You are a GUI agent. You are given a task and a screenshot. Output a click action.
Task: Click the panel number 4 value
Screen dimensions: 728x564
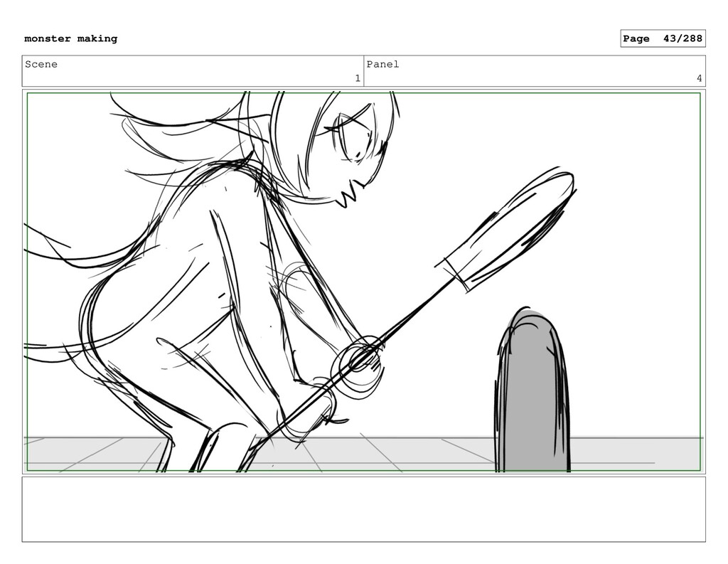[700, 78]
